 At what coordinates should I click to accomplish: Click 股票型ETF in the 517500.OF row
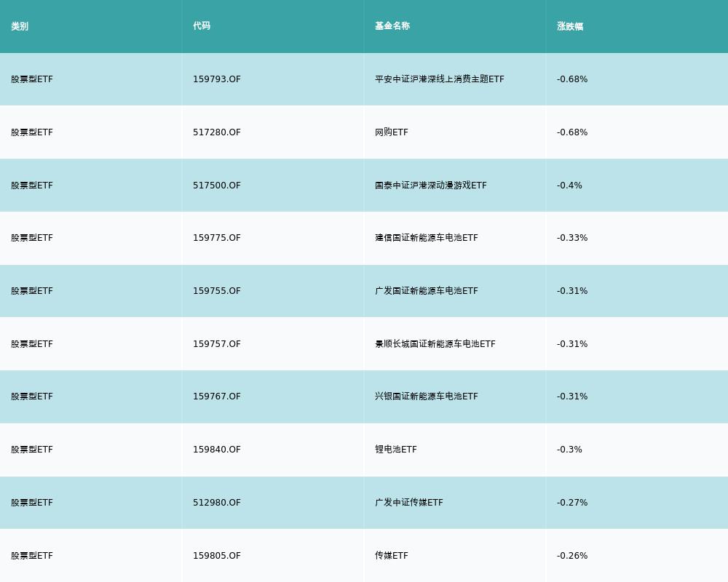click(32, 186)
